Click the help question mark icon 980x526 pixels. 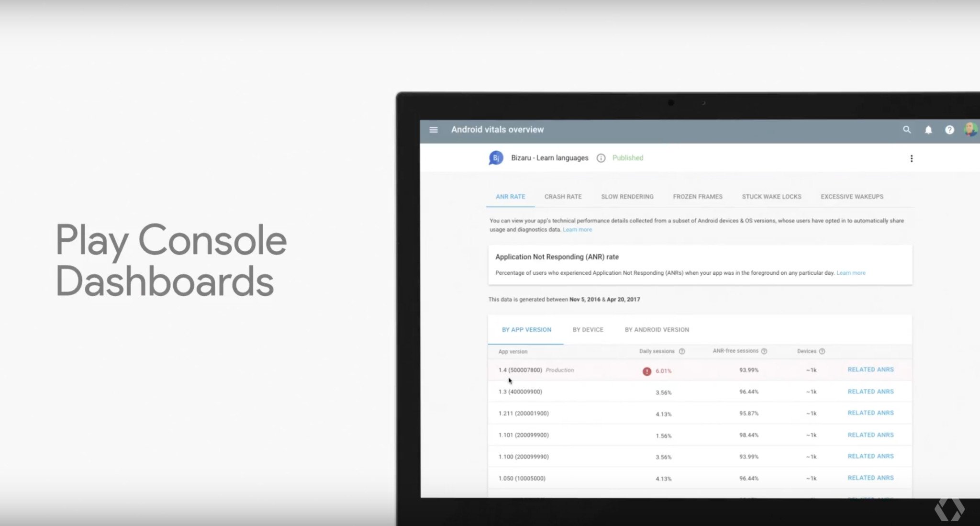tap(949, 130)
